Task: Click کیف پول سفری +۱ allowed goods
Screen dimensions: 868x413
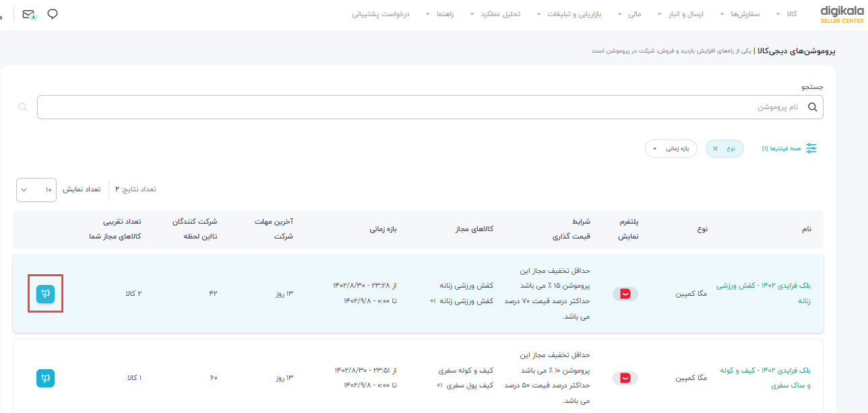Action: coord(464,385)
